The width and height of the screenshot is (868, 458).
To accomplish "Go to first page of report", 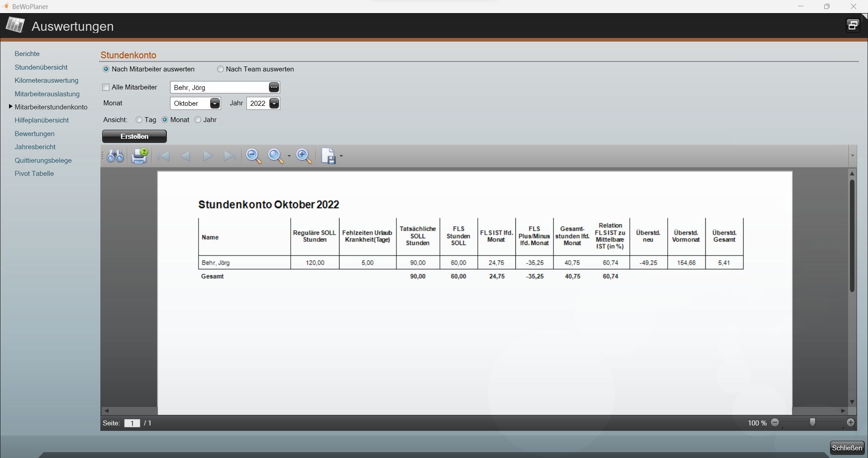I will tap(163, 156).
